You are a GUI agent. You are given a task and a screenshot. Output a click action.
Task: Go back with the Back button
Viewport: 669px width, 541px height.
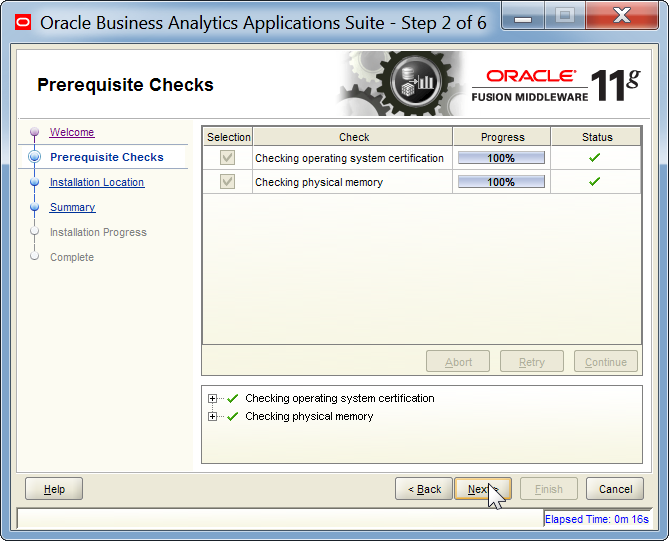[x=424, y=489]
